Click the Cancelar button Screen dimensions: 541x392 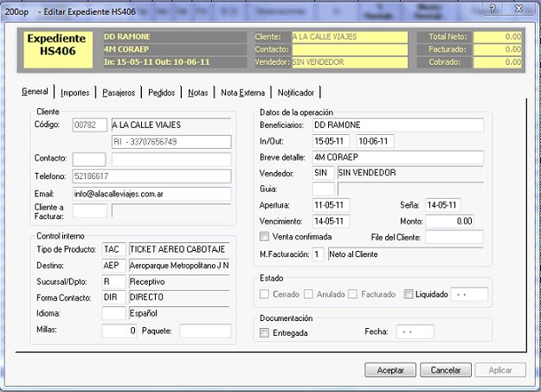point(446,370)
